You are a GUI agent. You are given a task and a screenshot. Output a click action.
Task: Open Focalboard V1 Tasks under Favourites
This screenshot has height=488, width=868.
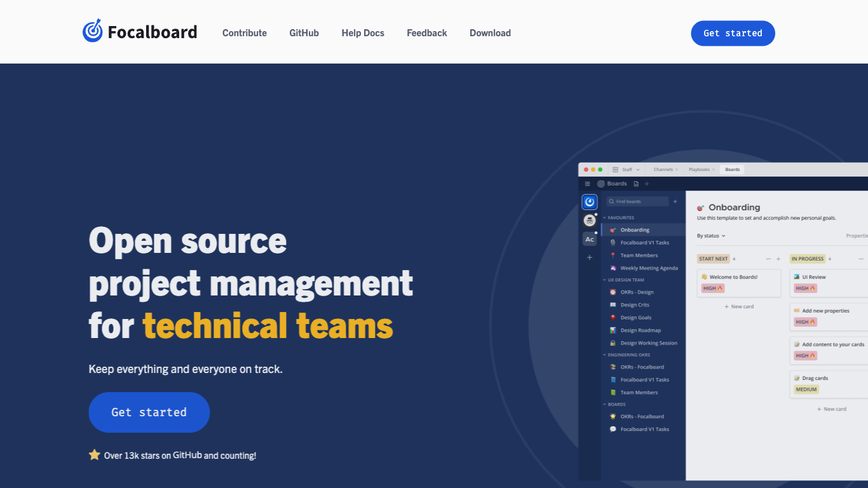pos(644,243)
